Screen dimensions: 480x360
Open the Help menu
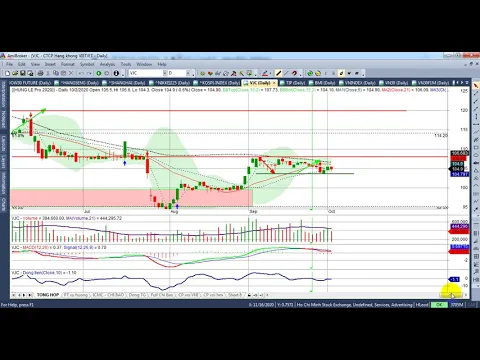pos(162,64)
